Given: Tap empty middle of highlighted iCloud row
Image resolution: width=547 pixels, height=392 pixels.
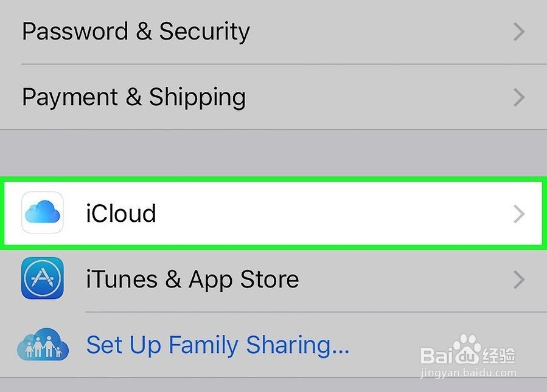Looking at the screenshot, I should coord(335,214).
